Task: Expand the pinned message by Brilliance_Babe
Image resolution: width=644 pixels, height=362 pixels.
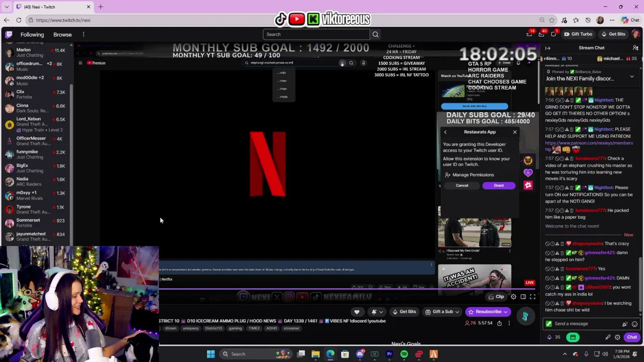Action: [x=632, y=77]
